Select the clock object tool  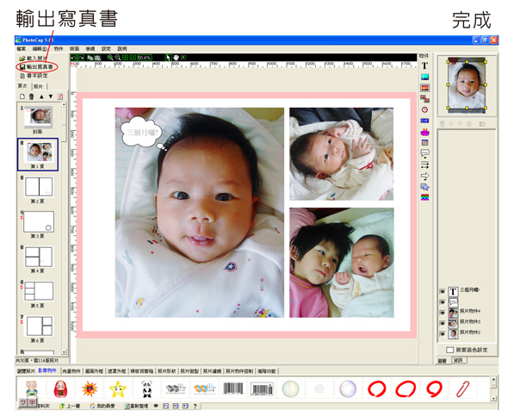coord(424,109)
